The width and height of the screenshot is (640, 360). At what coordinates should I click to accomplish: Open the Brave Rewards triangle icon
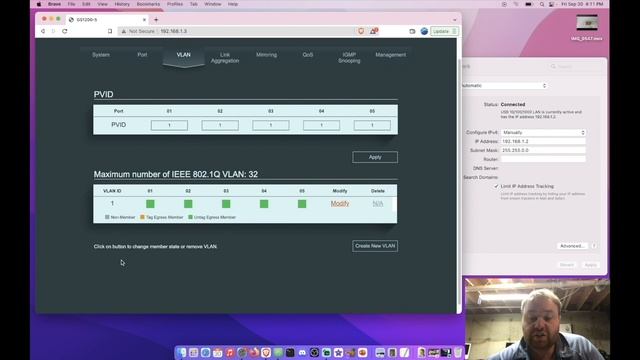[373, 31]
